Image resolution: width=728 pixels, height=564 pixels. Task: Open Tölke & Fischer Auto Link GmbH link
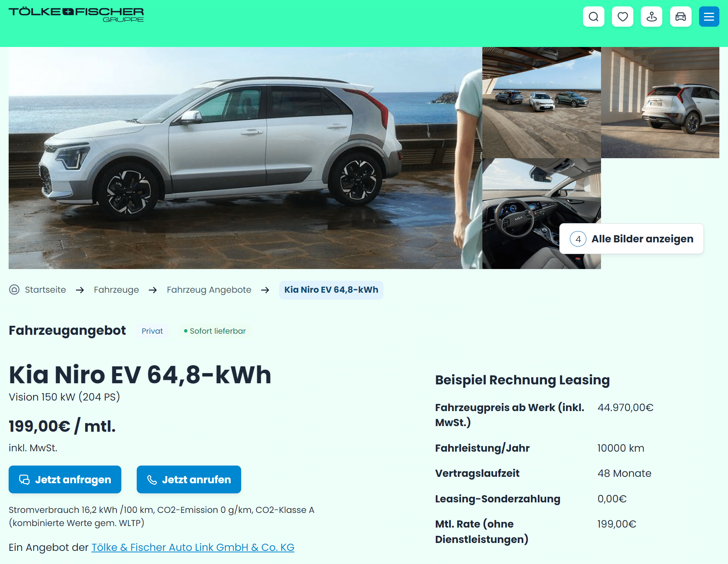tap(193, 547)
